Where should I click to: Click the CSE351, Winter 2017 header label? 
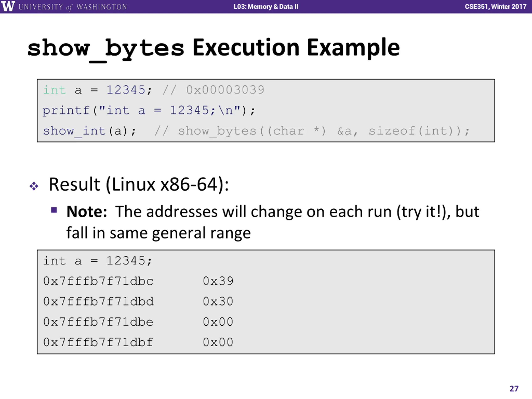495,6
